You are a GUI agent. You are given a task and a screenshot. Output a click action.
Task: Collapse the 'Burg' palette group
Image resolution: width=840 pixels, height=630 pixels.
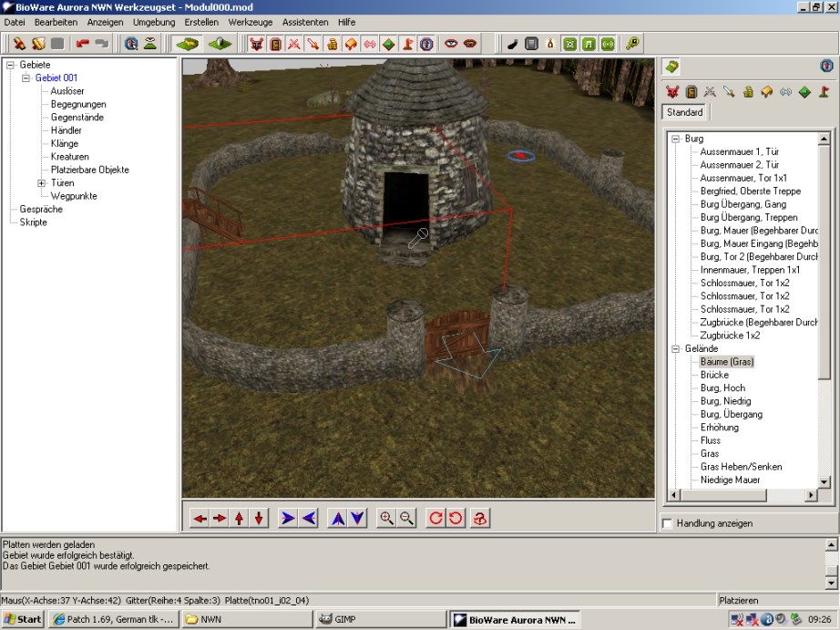pyautogui.click(x=676, y=139)
